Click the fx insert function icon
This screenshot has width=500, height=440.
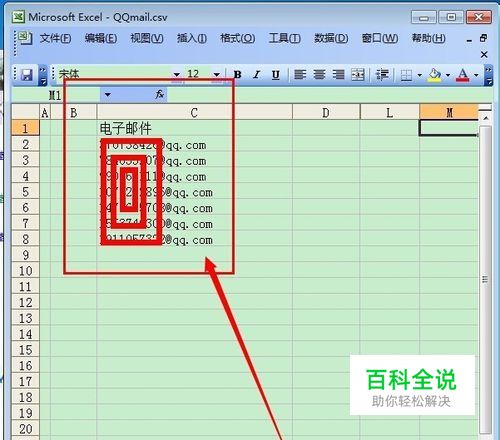tap(160, 94)
